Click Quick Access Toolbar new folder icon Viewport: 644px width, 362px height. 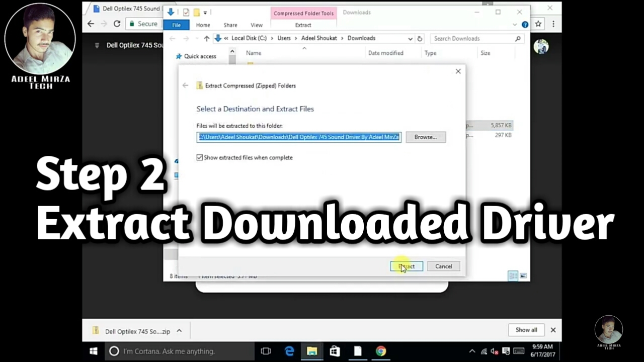pos(196,12)
